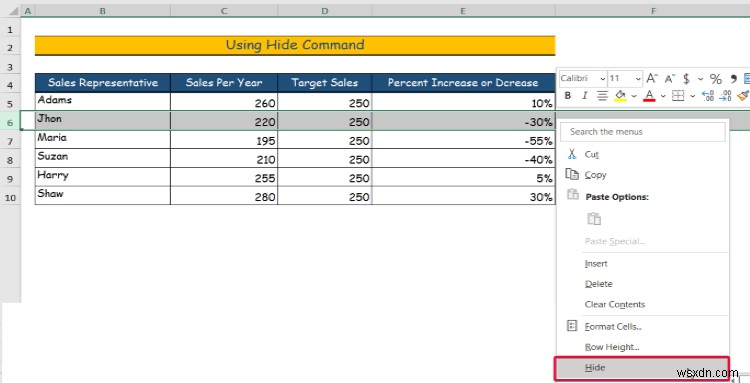The height and width of the screenshot is (383, 750).
Task: Click the Format Painter brush
Action: coord(743,96)
